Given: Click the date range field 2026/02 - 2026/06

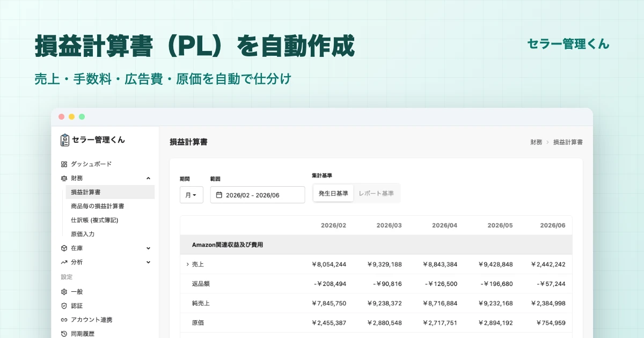Looking at the screenshot, I should 258,195.
